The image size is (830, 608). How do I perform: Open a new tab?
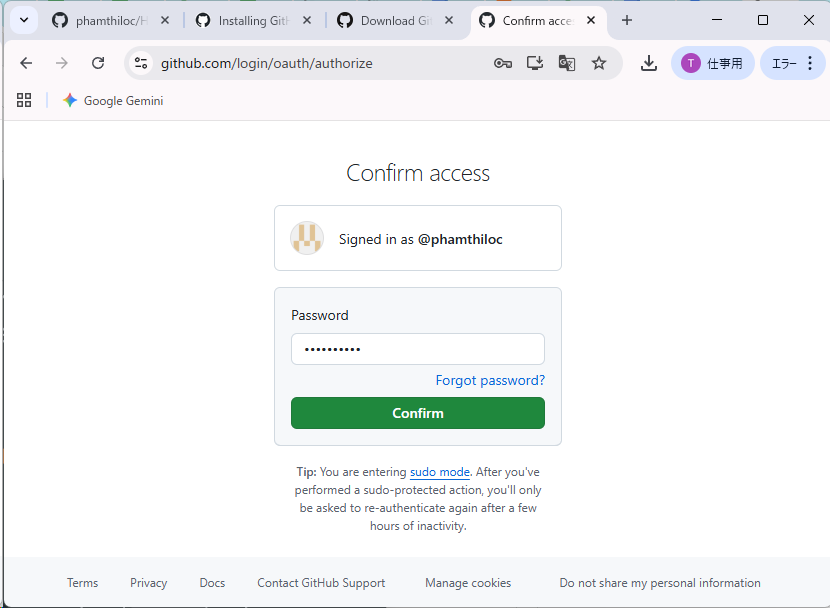click(x=627, y=21)
